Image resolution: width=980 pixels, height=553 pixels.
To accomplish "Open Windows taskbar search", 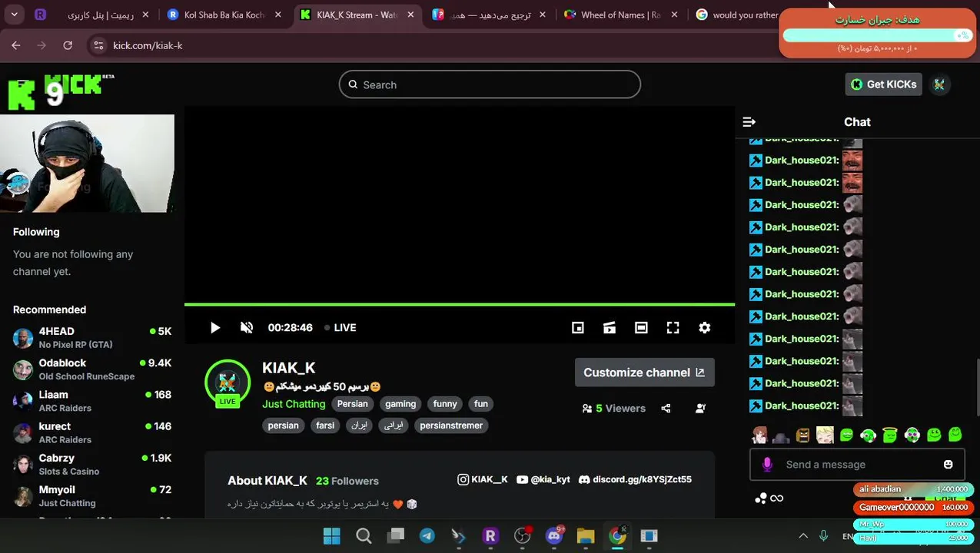I will 364,536.
